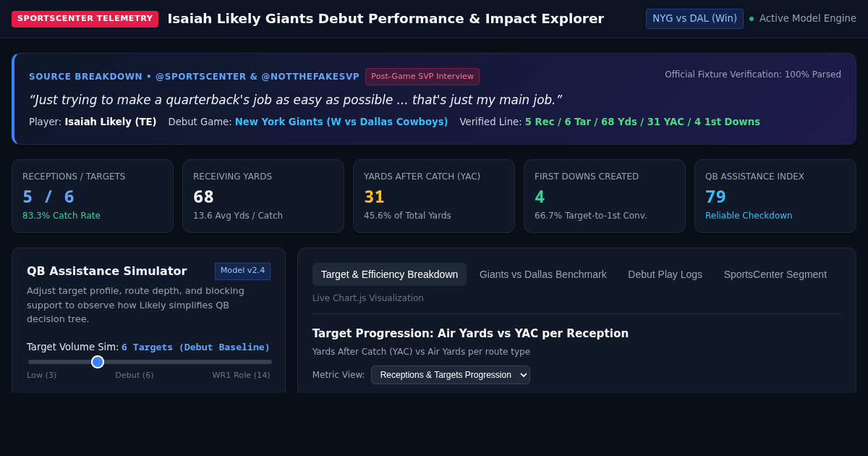Select the First Downs Created card
Image resolution: width=868 pixels, height=456 pixels.
(x=605, y=196)
